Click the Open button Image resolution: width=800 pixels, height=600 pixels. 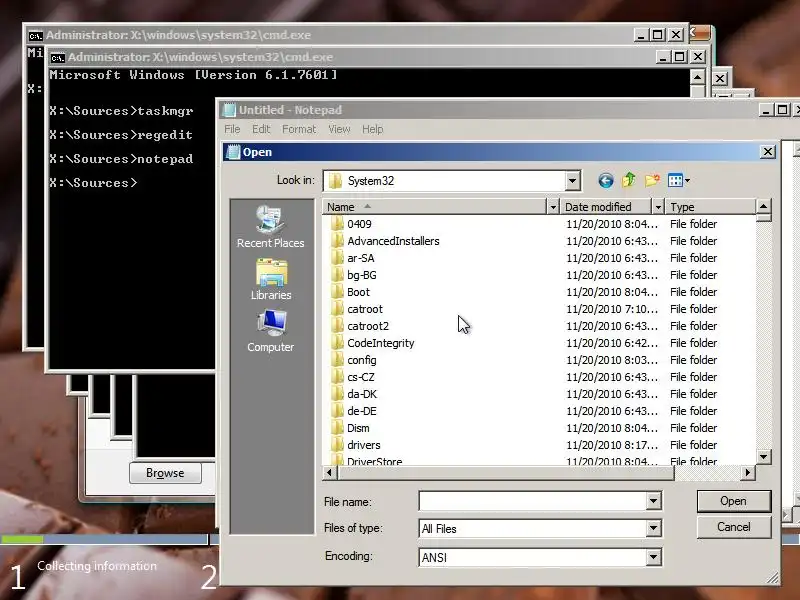734,501
